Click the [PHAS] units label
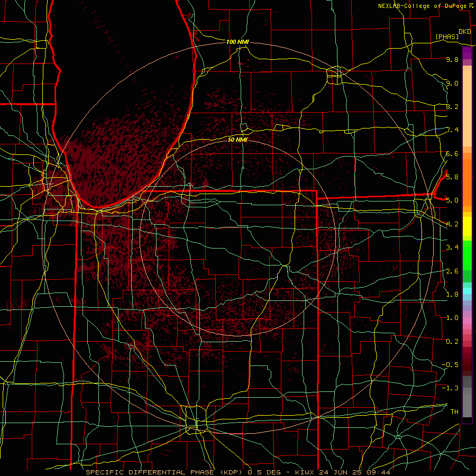This screenshot has width=476, height=476. 447,37
